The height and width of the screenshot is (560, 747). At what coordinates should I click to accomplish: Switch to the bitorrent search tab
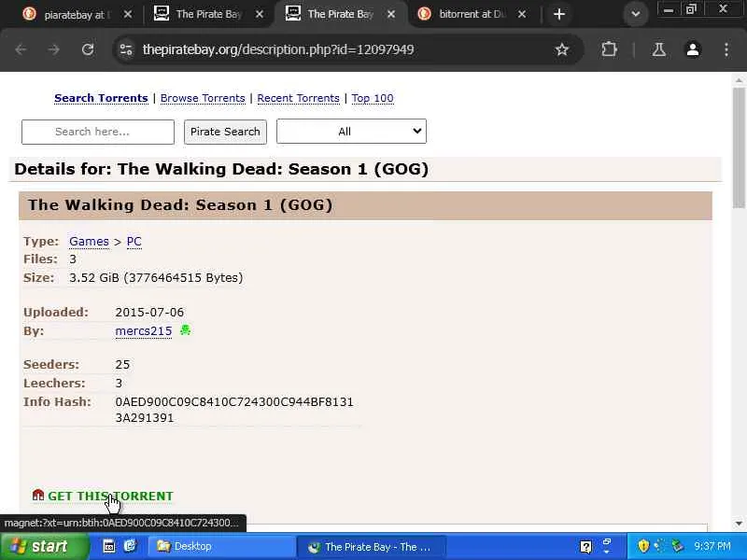[x=472, y=14]
